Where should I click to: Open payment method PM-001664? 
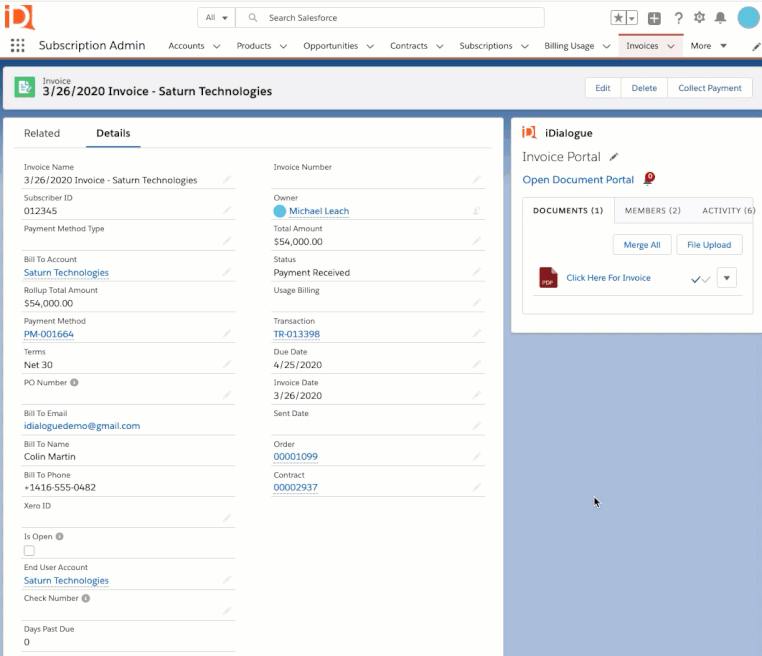[49, 334]
